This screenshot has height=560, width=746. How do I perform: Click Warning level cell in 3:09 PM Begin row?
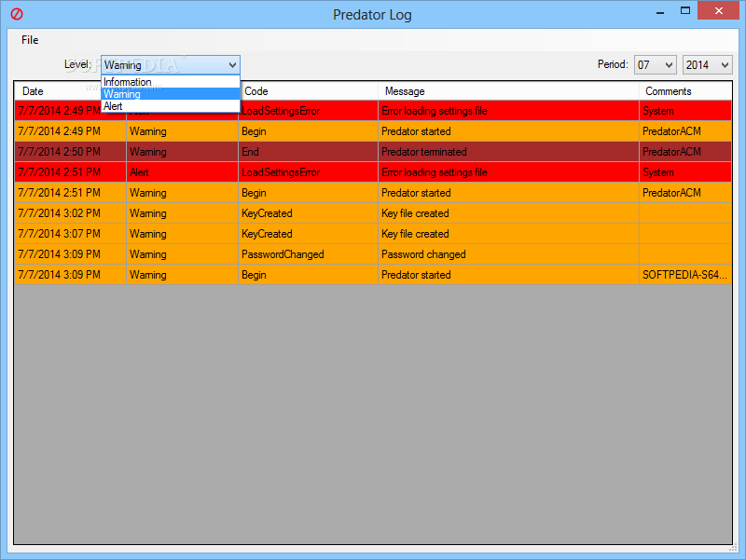click(182, 274)
